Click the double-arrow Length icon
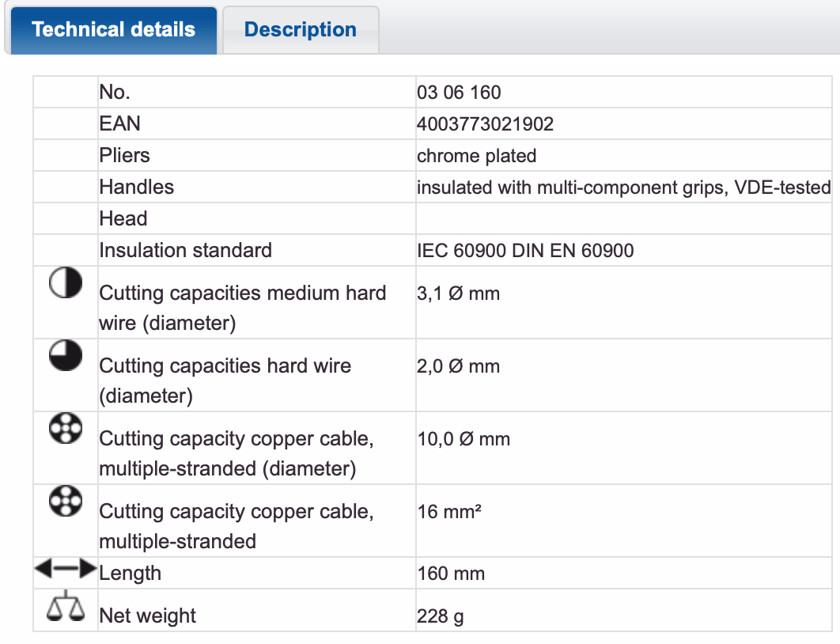The height and width of the screenshot is (644, 840). [x=66, y=569]
